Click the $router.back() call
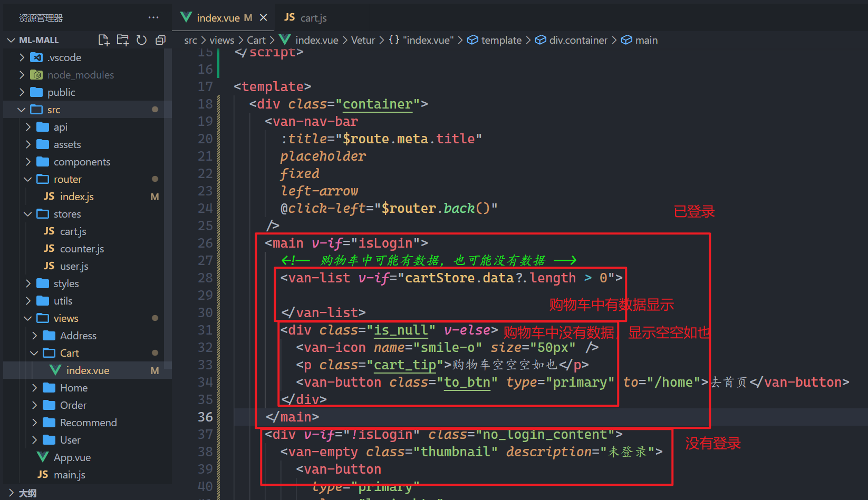The image size is (868, 500). point(436,209)
